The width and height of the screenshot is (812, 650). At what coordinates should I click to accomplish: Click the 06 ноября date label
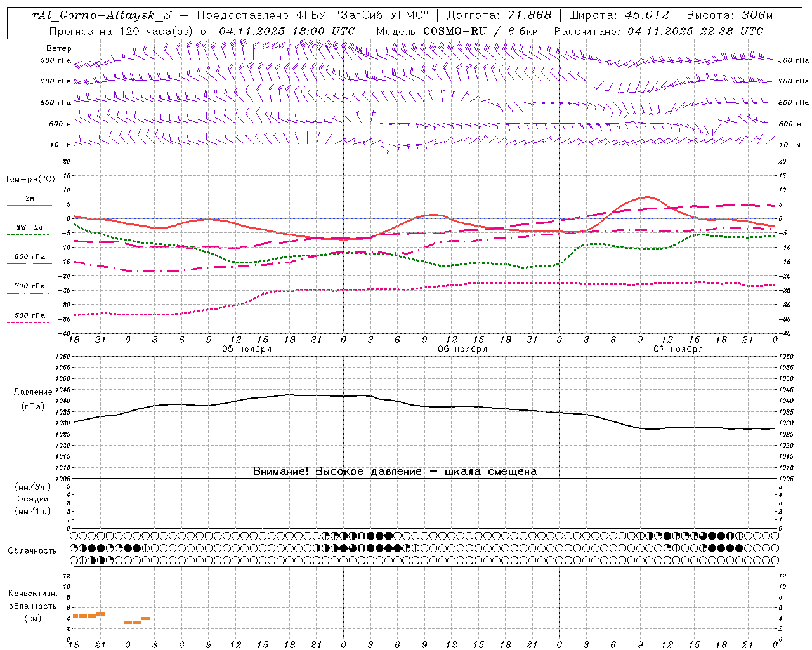[x=462, y=349]
